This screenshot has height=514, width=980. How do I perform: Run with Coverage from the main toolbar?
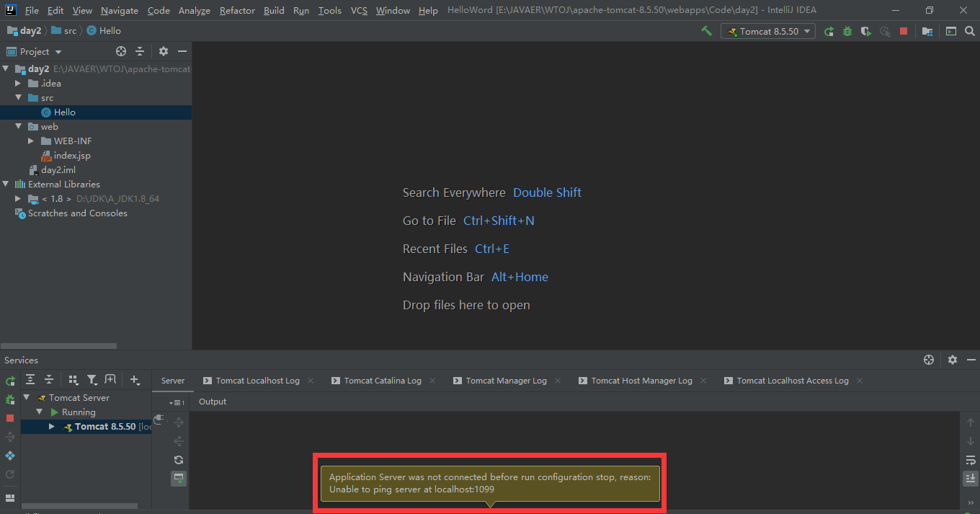click(866, 31)
